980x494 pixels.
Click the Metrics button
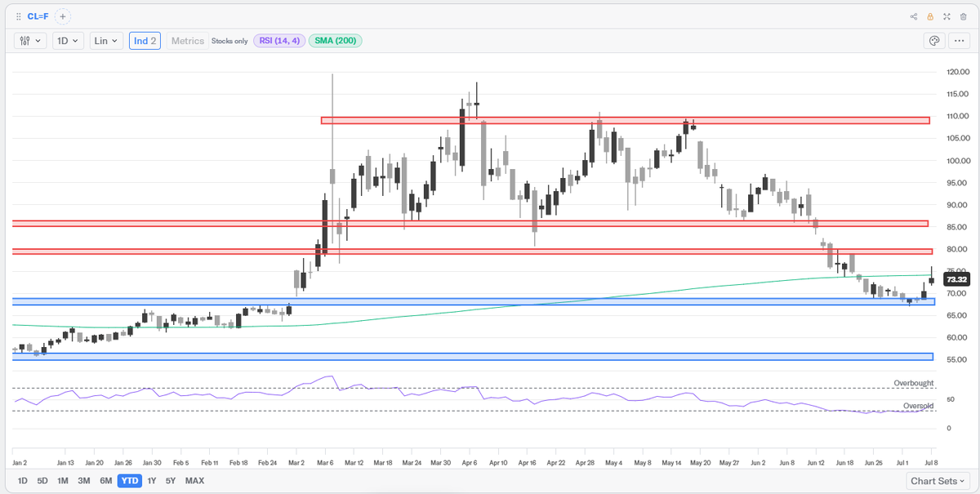[x=188, y=41]
